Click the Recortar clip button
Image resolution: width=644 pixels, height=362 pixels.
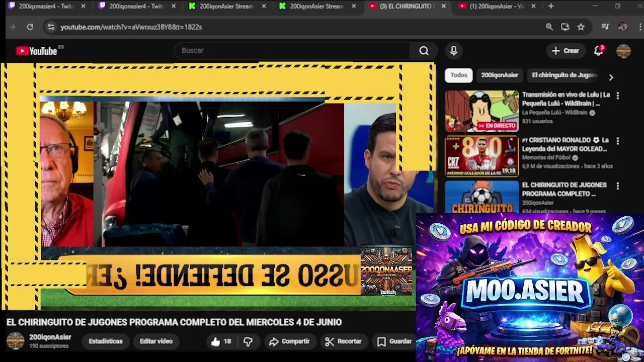[x=344, y=341]
